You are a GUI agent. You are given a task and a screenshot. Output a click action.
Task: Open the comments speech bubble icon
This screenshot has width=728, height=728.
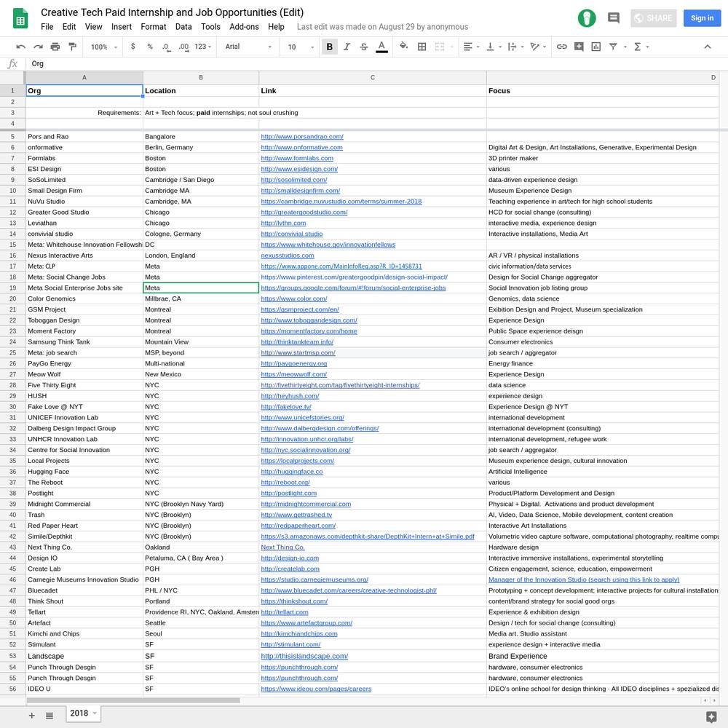[614, 18]
